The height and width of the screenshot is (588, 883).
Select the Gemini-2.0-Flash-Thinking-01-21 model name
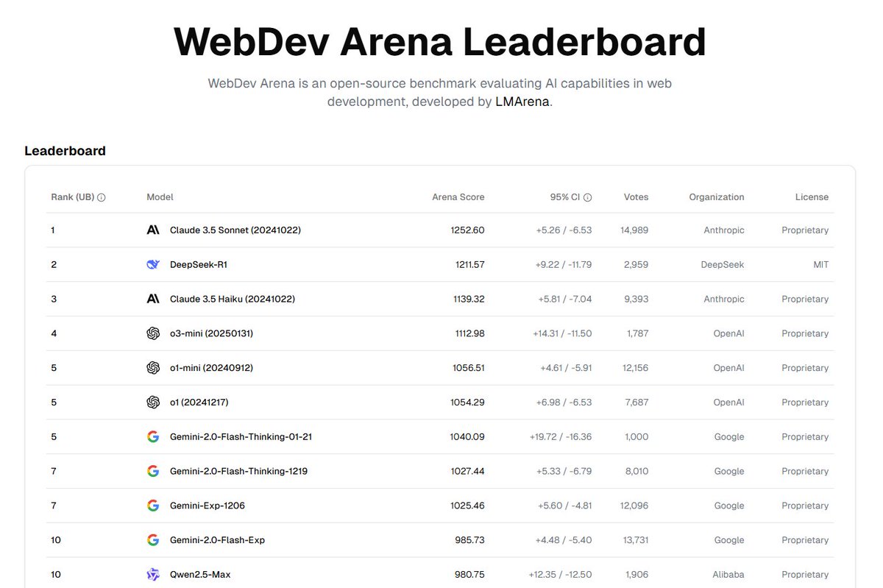point(241,437)
